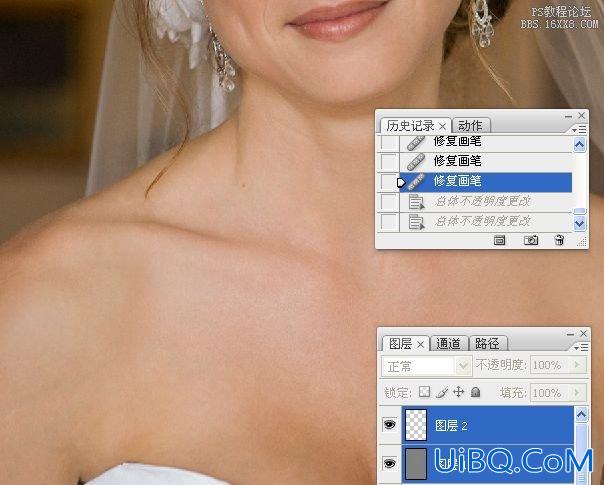Hide 图层 2 using its eye icon
604x485 pixels.
tap(390, 425)
